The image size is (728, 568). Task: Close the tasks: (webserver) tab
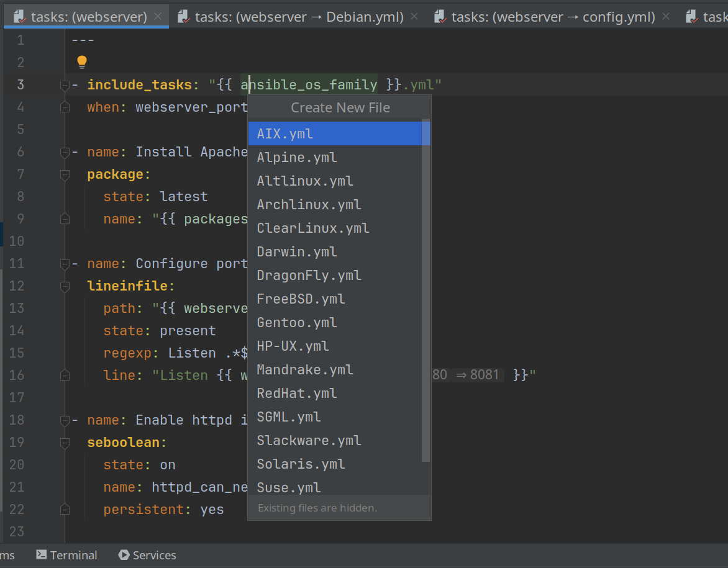coord(158,16)
